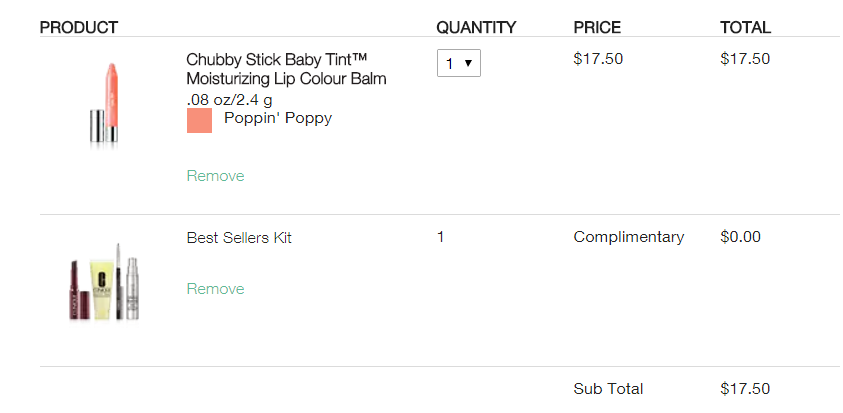Image resolution: width=843 pixels, height=413 pixels.
Task: Open the quantity dropdown for Chubby Stick
Action: [459, 63]
